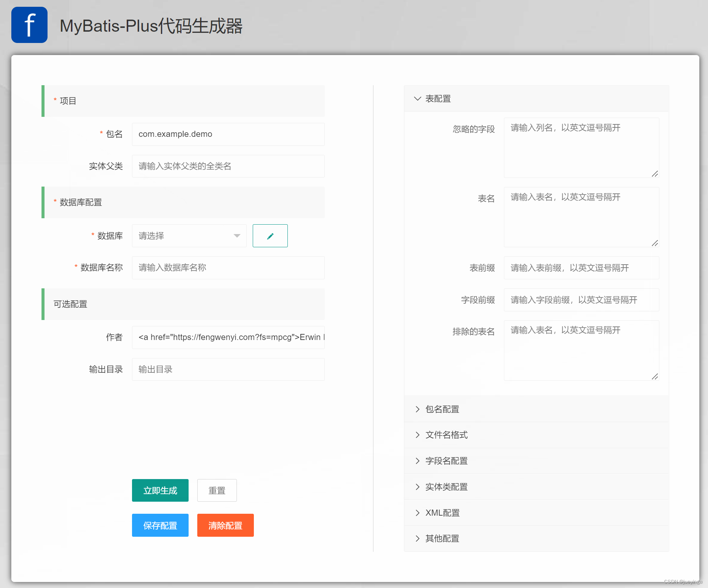The image size is (708, 588).
Task: Click into the 排除的表名 textarea
Action: pyautogui.click(x=581, y=351)
